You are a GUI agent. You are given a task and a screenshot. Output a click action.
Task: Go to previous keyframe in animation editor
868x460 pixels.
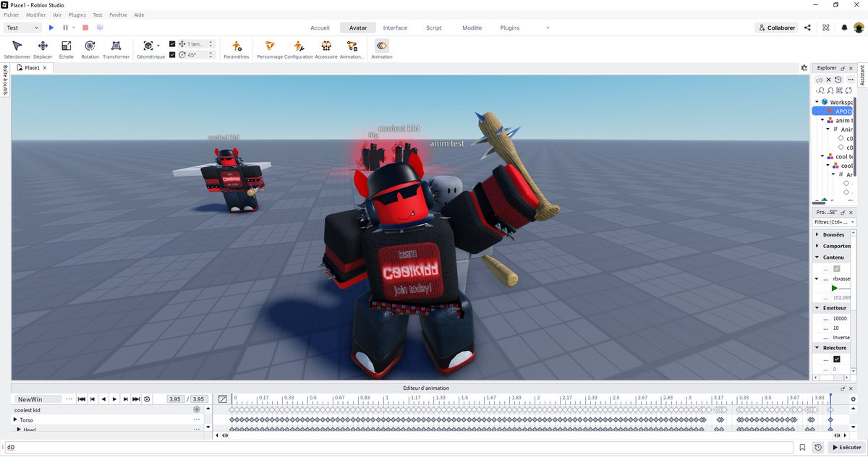click(93, 399)
